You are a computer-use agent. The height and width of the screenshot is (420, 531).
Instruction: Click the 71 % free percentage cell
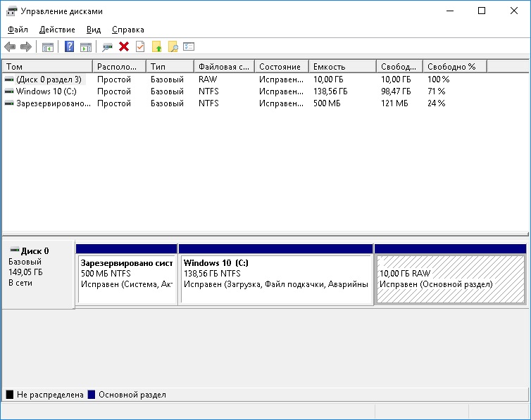coord(436,91)
